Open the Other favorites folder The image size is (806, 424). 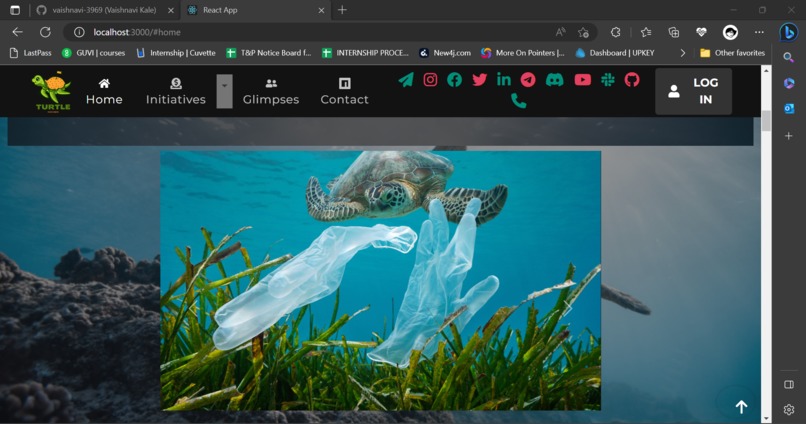pos(732,52)
